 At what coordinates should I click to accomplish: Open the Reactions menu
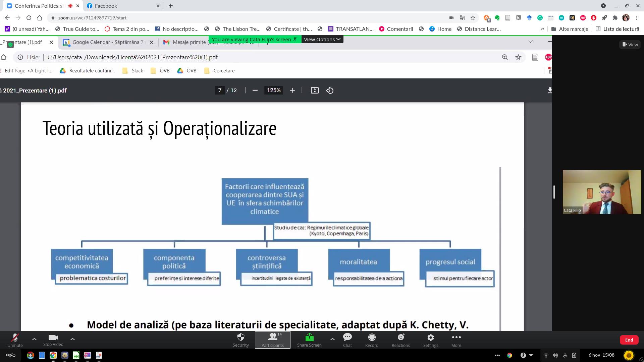[x=400, y=340]
